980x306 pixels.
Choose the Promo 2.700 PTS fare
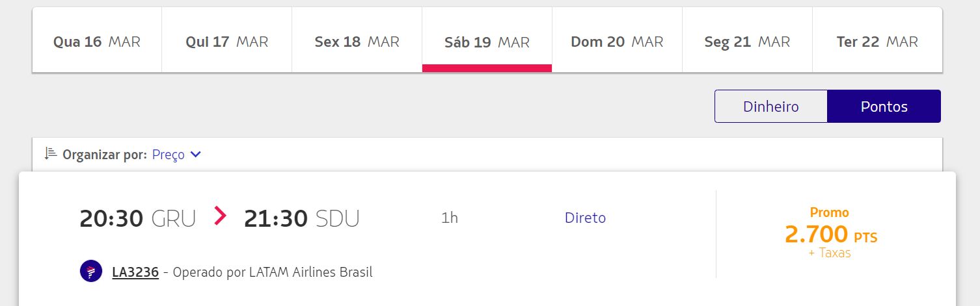click(x=830, y=233)
